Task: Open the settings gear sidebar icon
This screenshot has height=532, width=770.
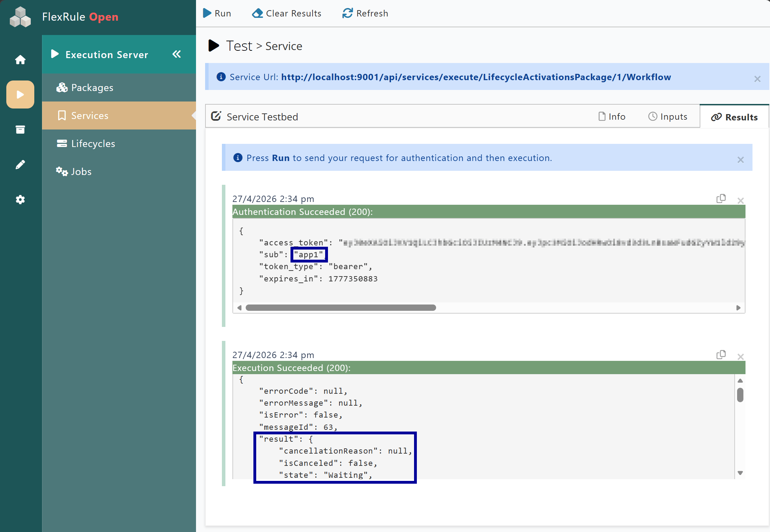Action: (x=20, y=199)
